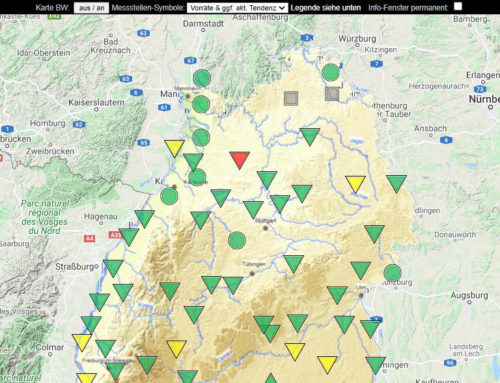500x383 pixels.
Task: Click the Bad Kreuznach town label
Action: coord(110,46)
